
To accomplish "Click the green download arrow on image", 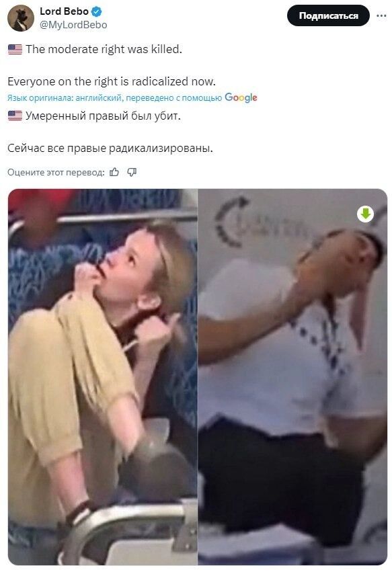I will point(365,214).
